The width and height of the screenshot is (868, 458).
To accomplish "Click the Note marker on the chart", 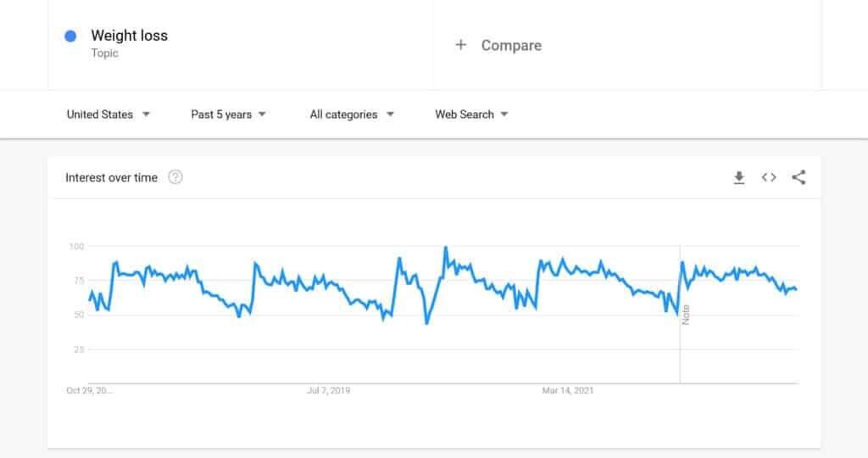I will 686,314.
